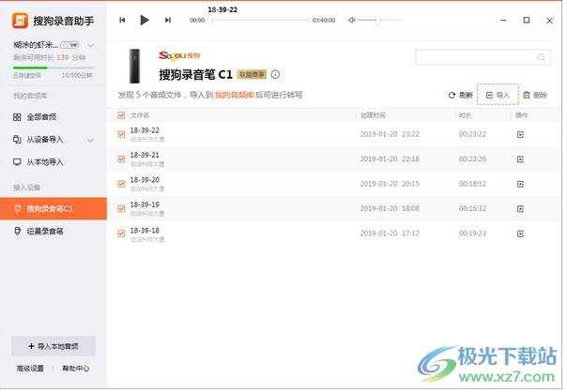
Task: Click the 从本地导入 monitor icon
Action: 17,162
